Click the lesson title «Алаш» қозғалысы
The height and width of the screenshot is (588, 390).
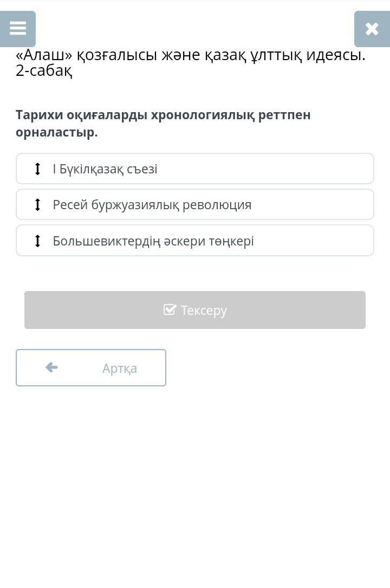[x=86, y=55]
